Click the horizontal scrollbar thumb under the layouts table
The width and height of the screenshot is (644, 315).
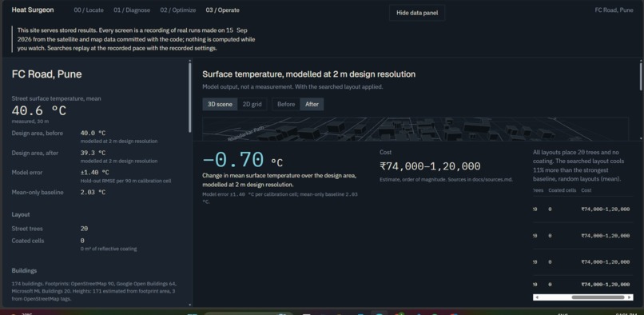pos(598,297)
